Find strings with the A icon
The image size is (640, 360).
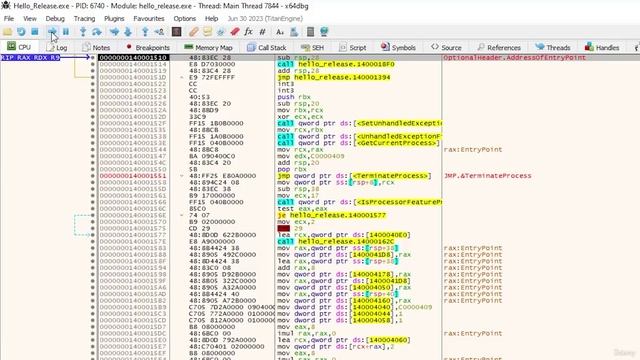pyautogui.click(x=280, y=31)
